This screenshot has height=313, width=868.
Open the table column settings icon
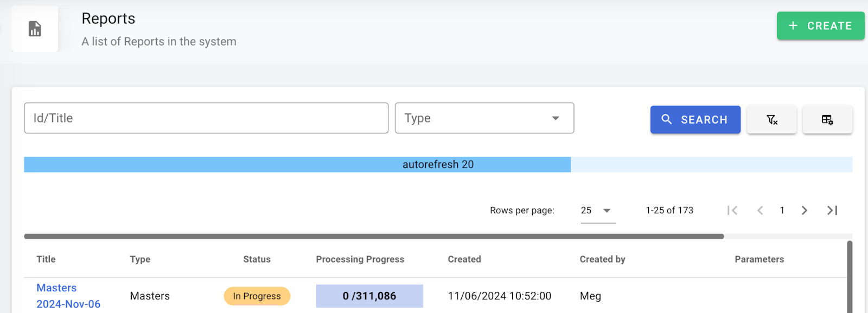(x=827, y=119)
